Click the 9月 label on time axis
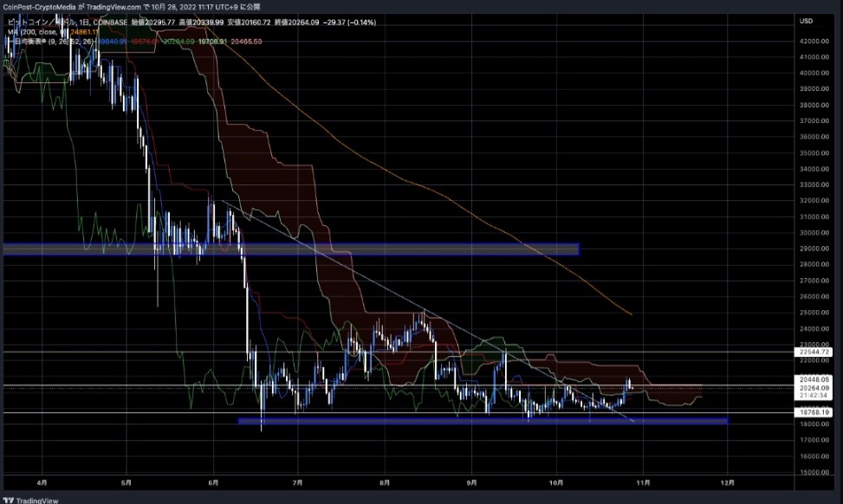Viewport: 843px width, 504px height. point(471,483)
